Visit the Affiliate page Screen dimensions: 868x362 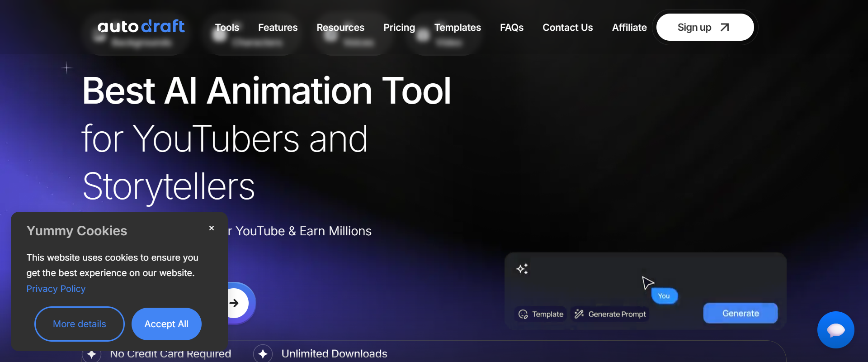click(629, 28)
